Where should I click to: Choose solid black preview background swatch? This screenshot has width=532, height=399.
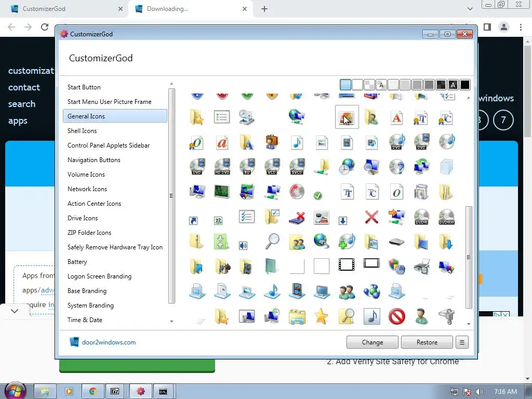pos(465,85)
